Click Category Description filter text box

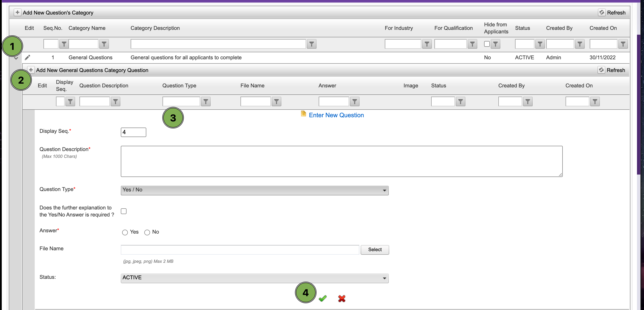pyautogui.click(x=218, y=44)
